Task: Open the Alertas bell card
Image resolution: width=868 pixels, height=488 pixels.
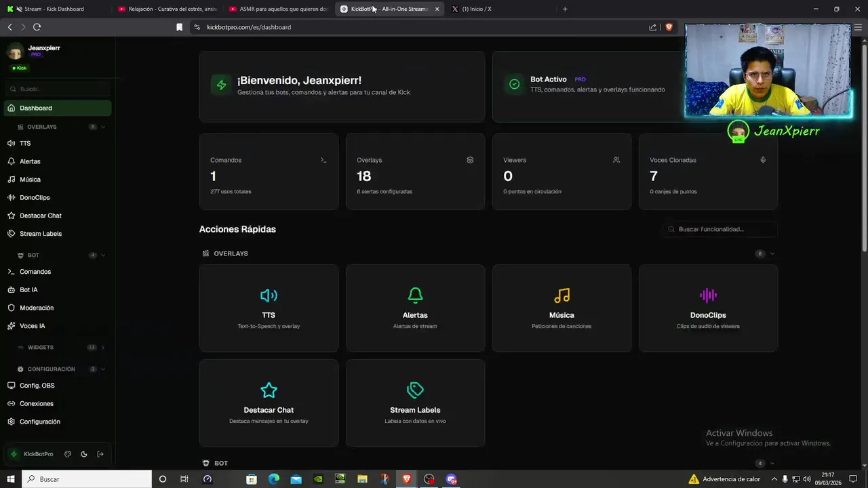Action: coord(415,308)
